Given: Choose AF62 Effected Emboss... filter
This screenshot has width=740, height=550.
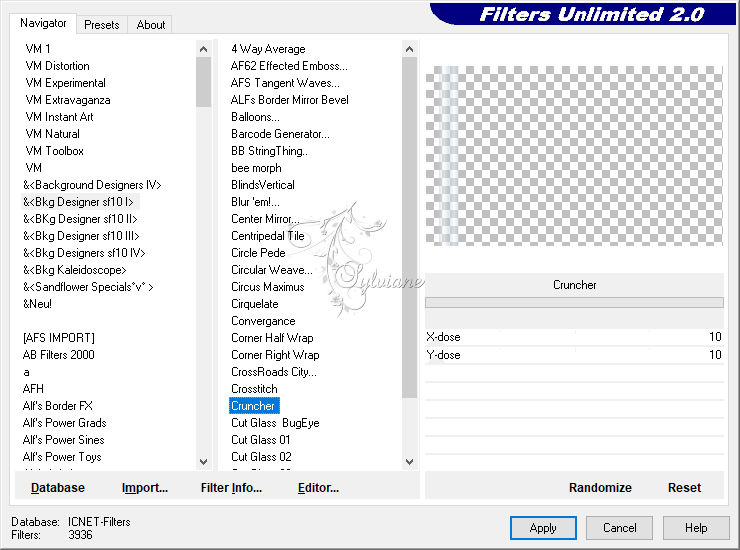Looking at the screenshot, I should [x=289, y=66].
